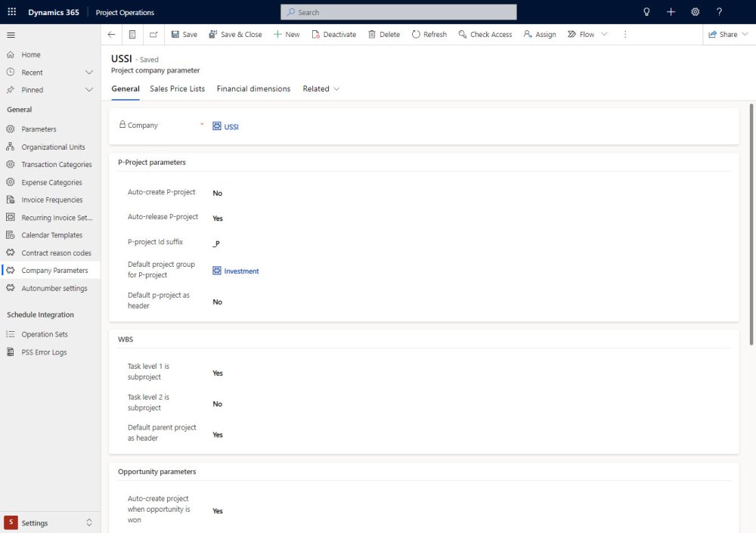Delete the USSI record

click(384, 34)
